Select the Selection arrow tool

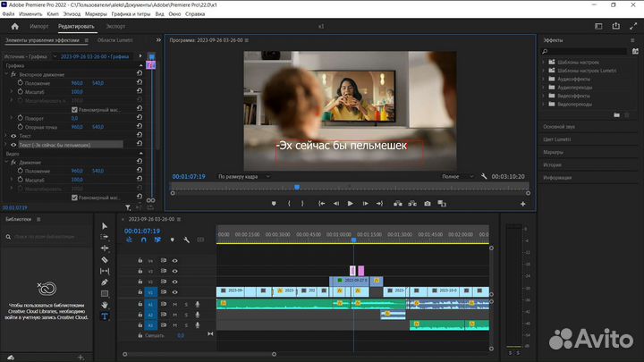[x=105, y=226]
